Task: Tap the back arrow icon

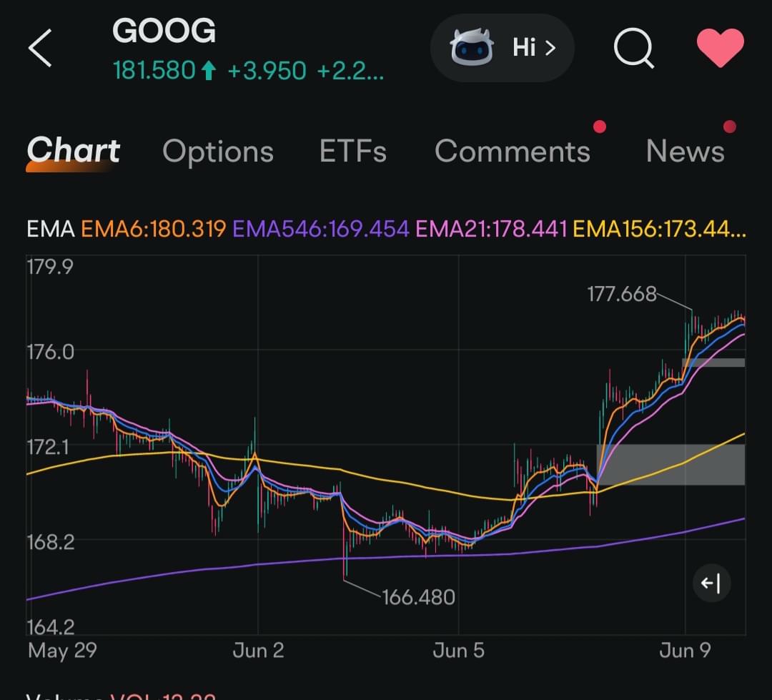Action: [40, 48]
